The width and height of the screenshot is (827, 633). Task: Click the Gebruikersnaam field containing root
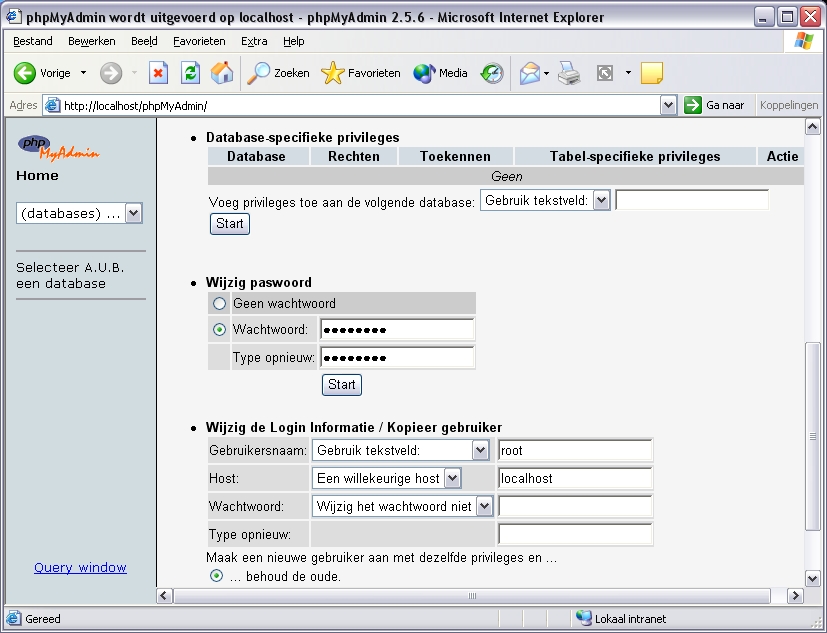point(575,450)
